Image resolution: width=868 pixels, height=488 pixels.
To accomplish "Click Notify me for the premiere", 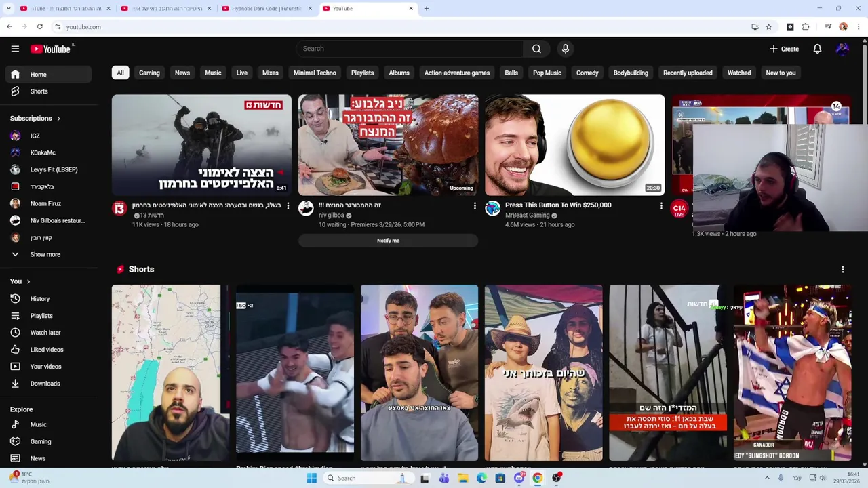I will [388, 241].
